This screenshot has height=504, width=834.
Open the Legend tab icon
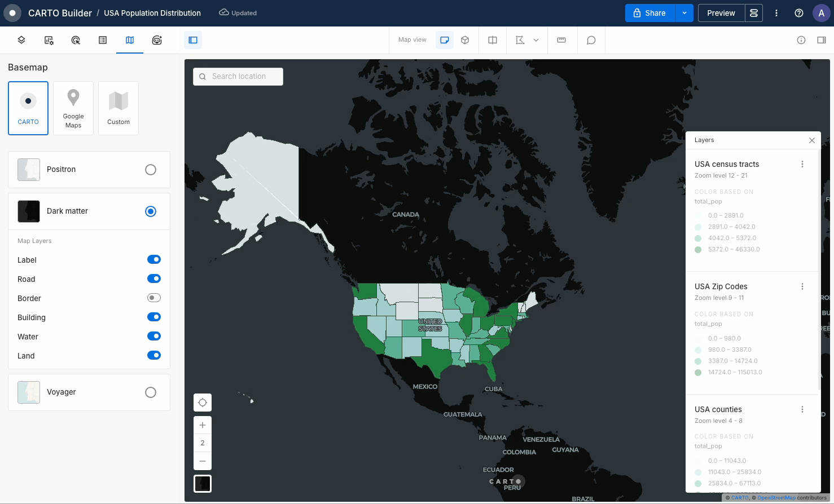tap(103, 40)
